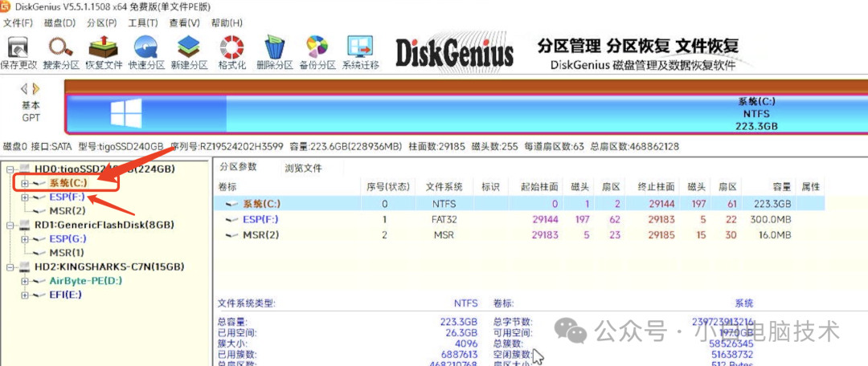Select EFI(E:) in the tree
This screenshot has height=366, width=868.
[x=65, y=295]
